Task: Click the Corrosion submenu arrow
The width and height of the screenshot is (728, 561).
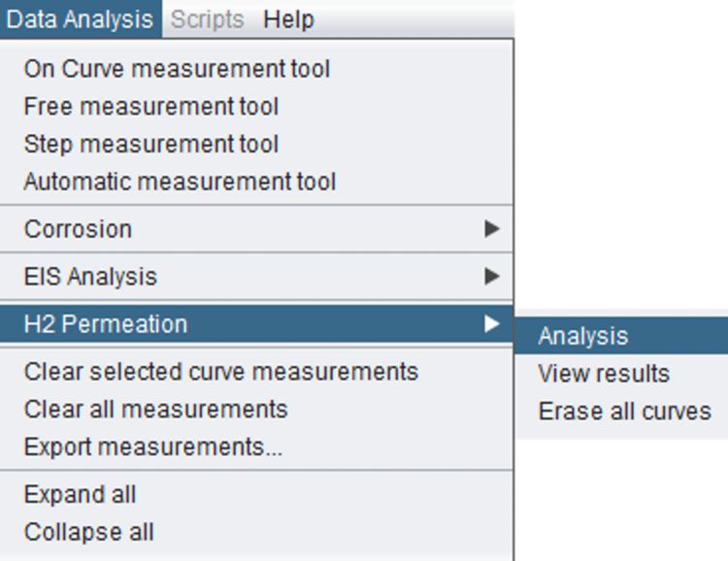Action: coord(492,229)
